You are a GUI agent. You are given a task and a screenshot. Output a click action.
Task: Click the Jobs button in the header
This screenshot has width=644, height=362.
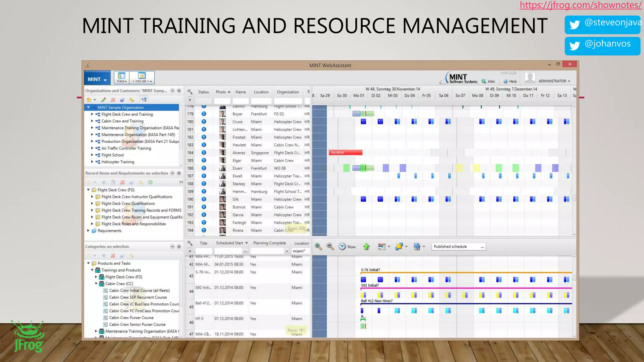[488, 81]
